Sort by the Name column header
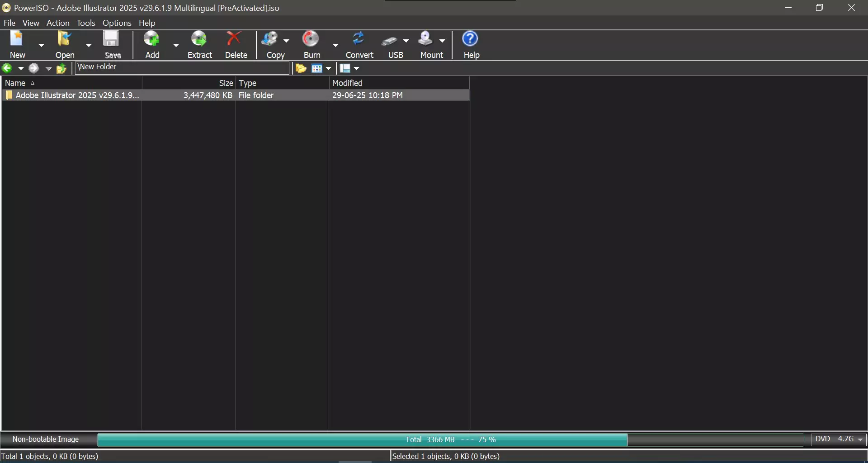This screenshot has width=868, height=463. (x=72, y=83)
